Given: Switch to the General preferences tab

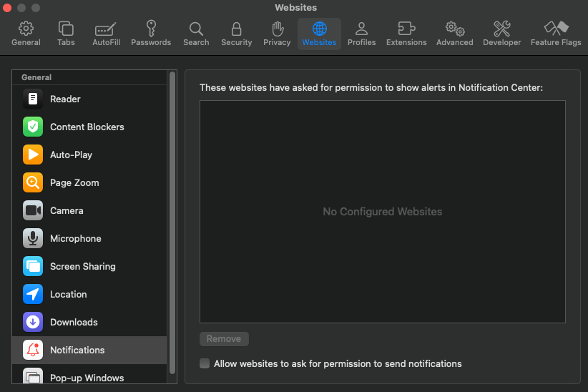Looking at the screenshot, I should pyautogui.click(x=26, y=33).
